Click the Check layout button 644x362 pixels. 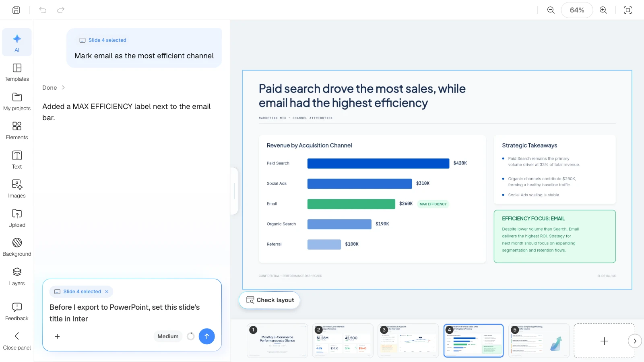pos(270,300)
